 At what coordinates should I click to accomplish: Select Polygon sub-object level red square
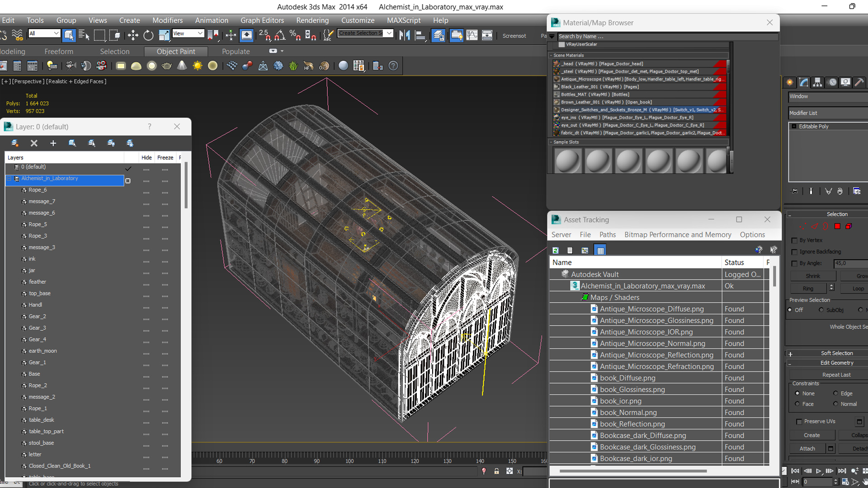click(837, 226)
